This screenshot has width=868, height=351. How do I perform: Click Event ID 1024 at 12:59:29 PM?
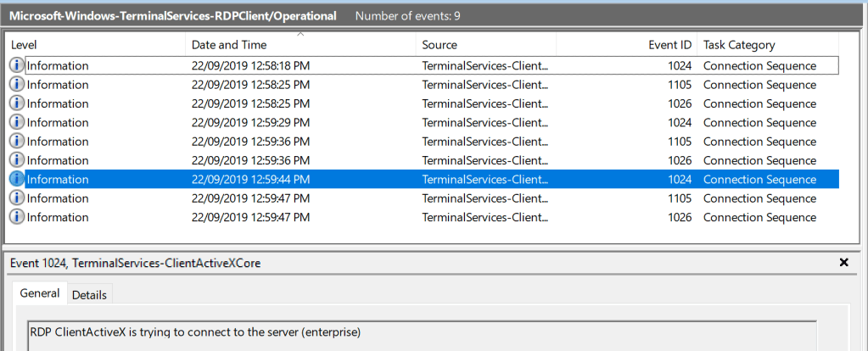point(680,122)
